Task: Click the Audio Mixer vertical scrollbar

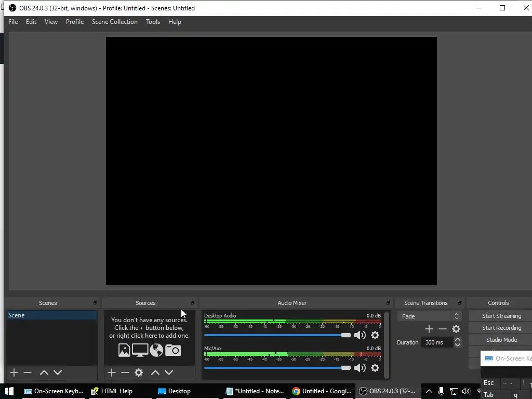Action: (387, 345)
